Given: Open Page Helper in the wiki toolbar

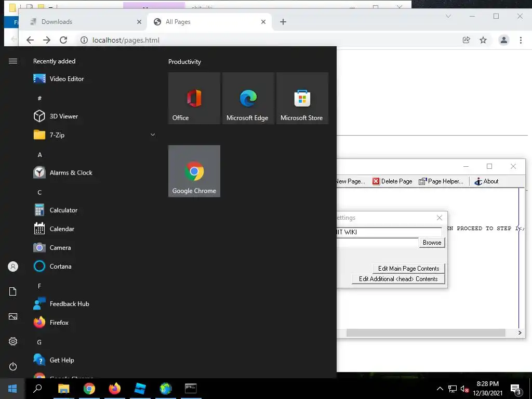Looking at the screenshot, I should 441,181.
